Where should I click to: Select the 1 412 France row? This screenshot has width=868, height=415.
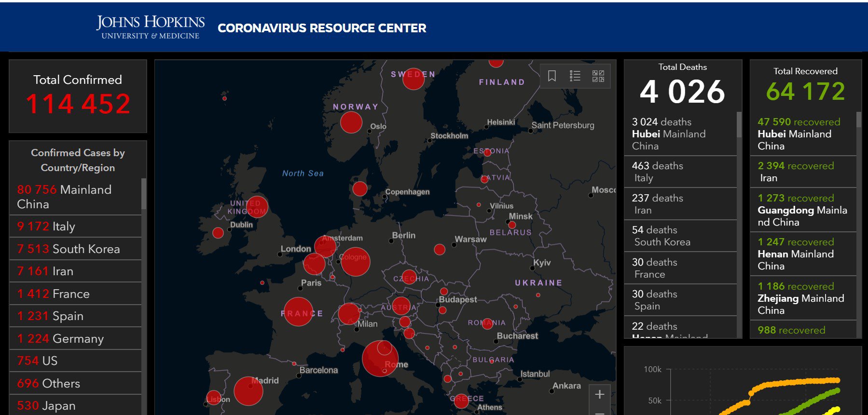(75, 294)
